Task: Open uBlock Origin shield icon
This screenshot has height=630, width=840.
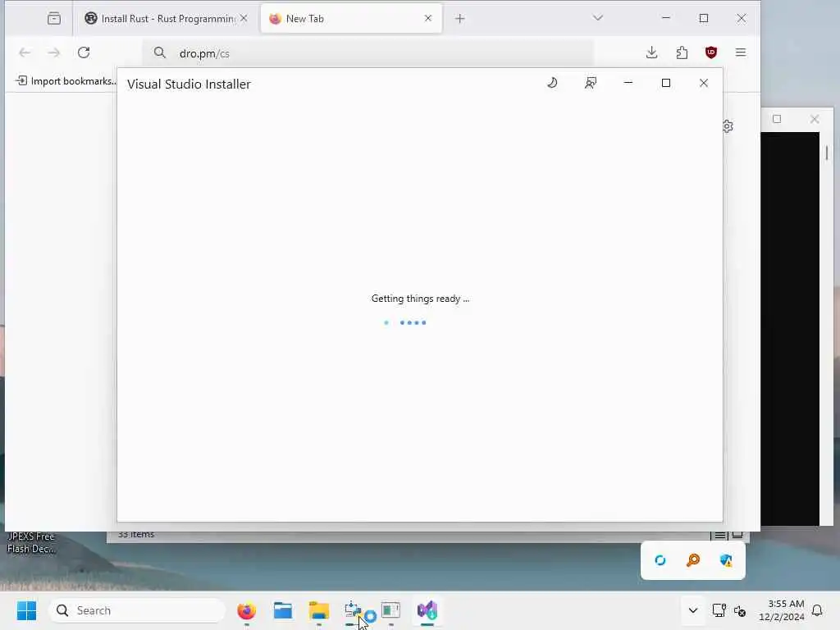Action: [x=711, y=52]
